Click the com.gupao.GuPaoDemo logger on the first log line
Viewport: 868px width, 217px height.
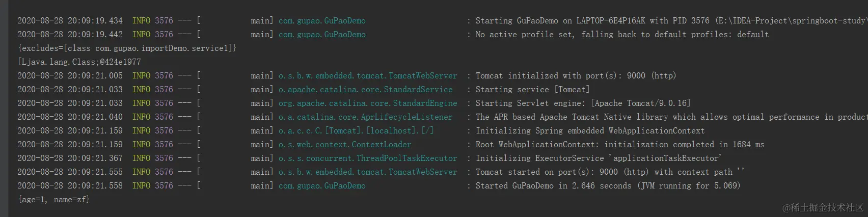[x=322, y=21]
